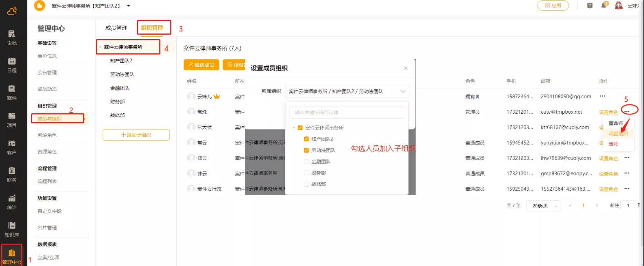Open 审批 (Approval) in the left sidebar
The height and width of the screenshot is (266, 644).
click(12, 37)
